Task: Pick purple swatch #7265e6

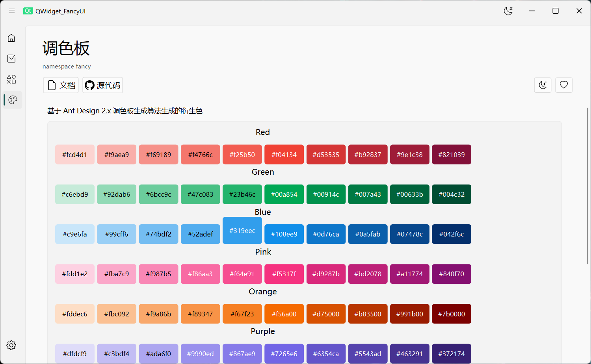Action: (x=284, y=354)
